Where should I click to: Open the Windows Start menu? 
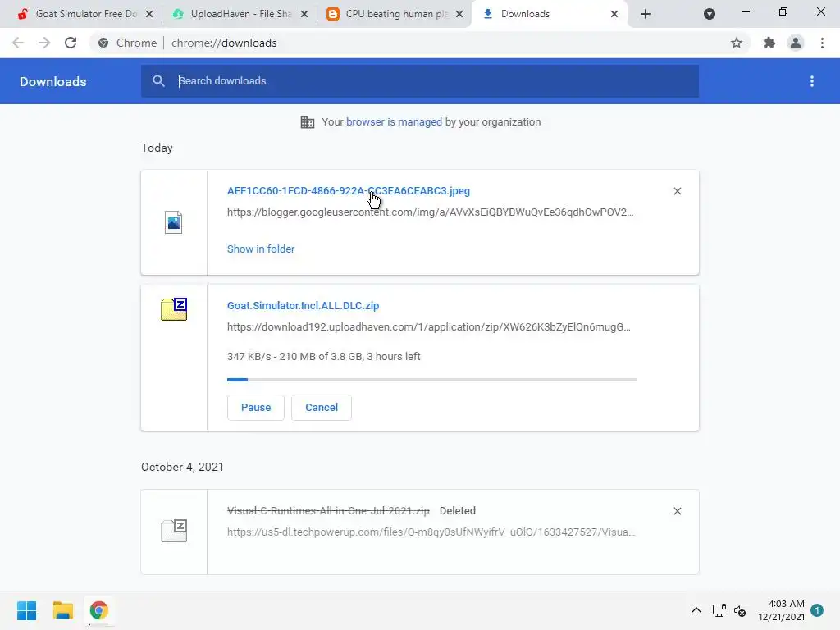tap(27, 610)
